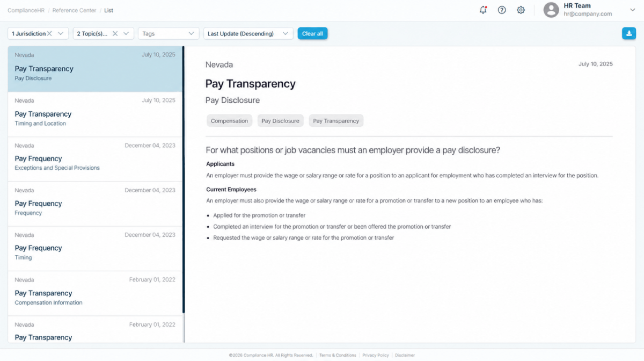This screenshot has width=644, height=361.
Task: Click the Clear all button
Action: tap(312, 33)
